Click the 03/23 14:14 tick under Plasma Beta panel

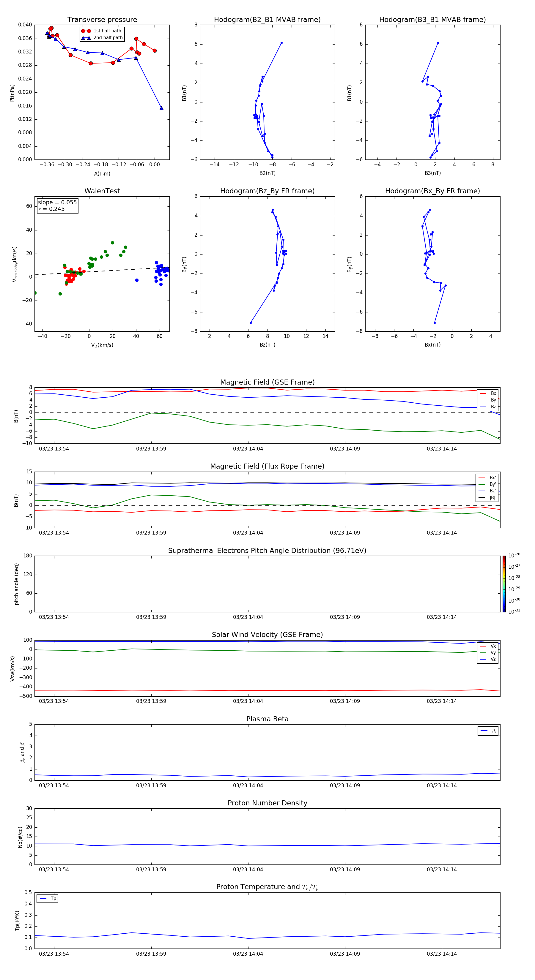pyautogui.click(x=442, y=785)
